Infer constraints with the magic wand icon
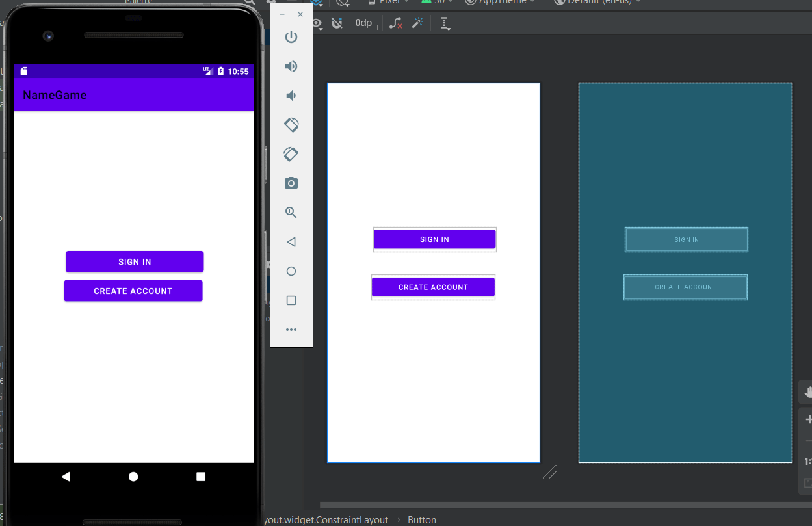812x526 pixels. [417, 23]
